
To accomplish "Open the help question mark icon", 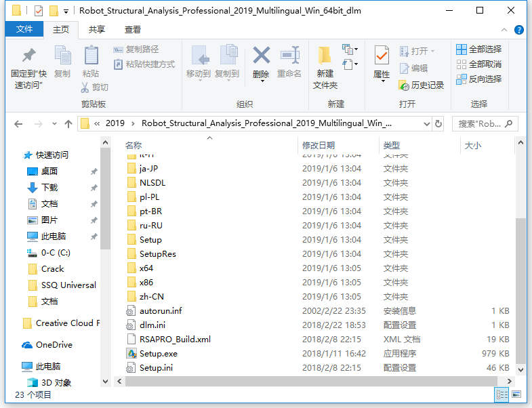I will click(518, 30).
